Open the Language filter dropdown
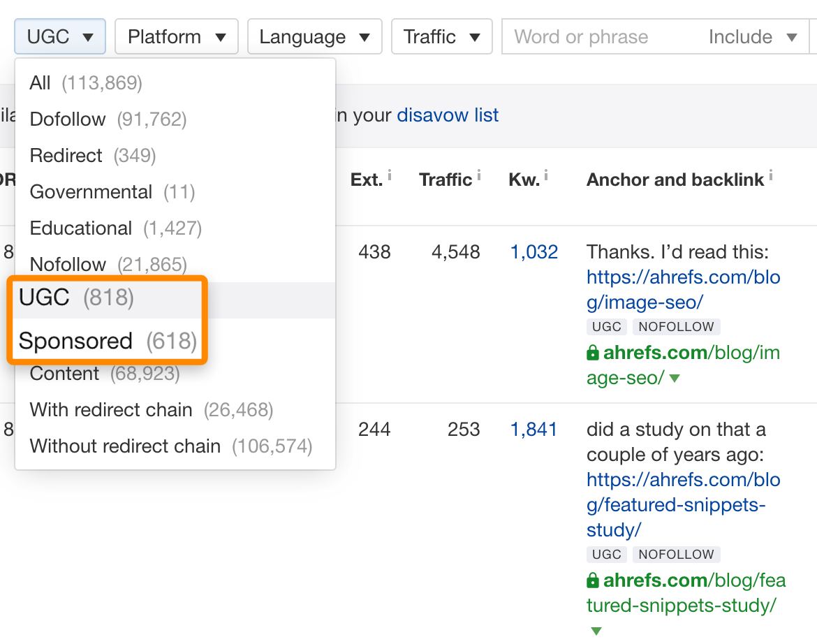The image size is (817, 644). point(314,37)
